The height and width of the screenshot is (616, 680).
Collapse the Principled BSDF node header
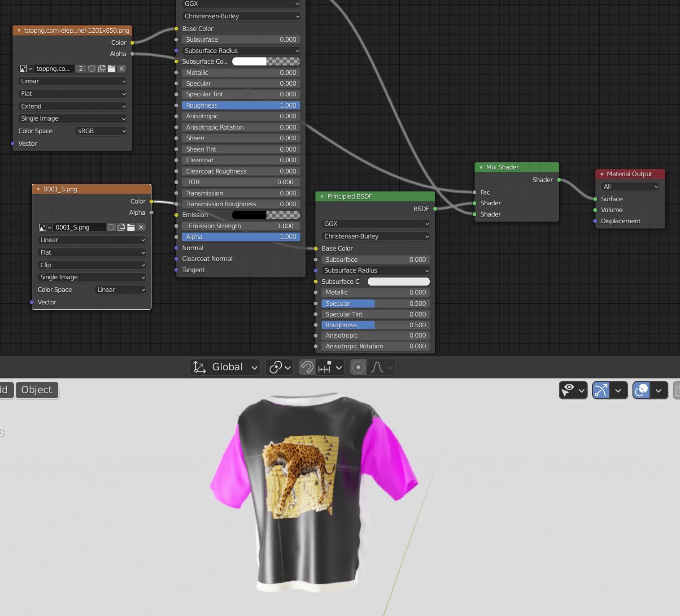pos(322,196)
